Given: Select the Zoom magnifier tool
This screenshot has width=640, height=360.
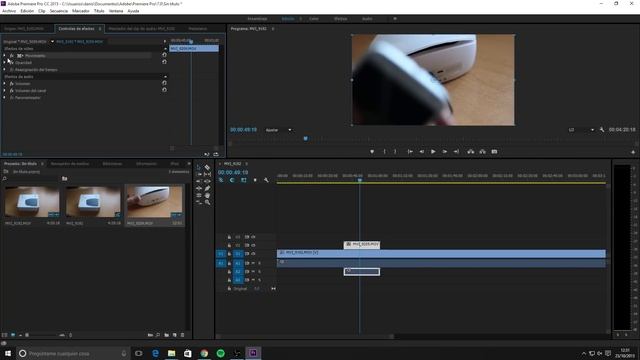Looking at the screenshot, I should (x=207, y=202).
